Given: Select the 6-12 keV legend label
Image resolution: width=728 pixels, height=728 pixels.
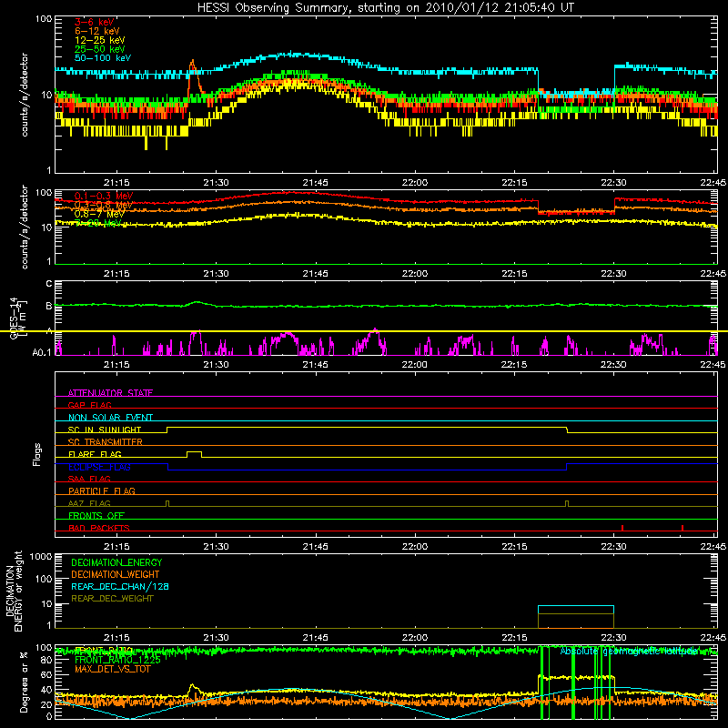Looking at the screenshot, I should tap(97, 31).
